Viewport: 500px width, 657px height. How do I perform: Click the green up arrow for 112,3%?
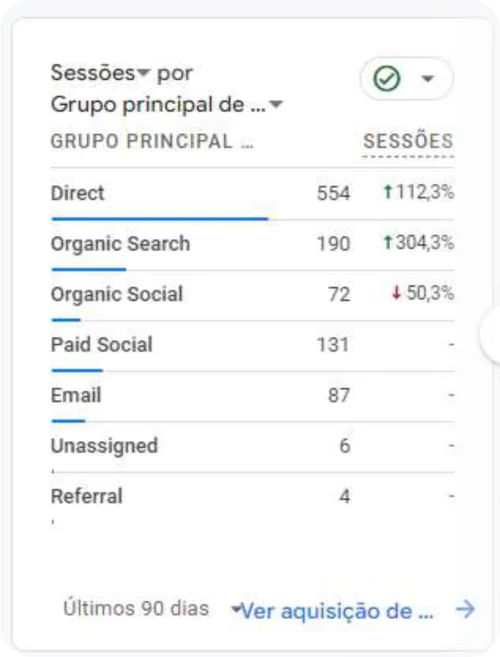coord(388,192)
